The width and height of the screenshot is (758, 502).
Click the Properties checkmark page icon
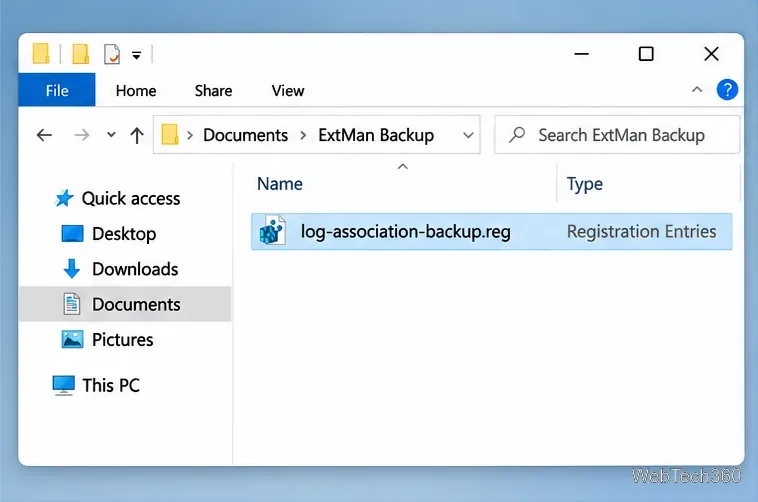tap(112, 54)
